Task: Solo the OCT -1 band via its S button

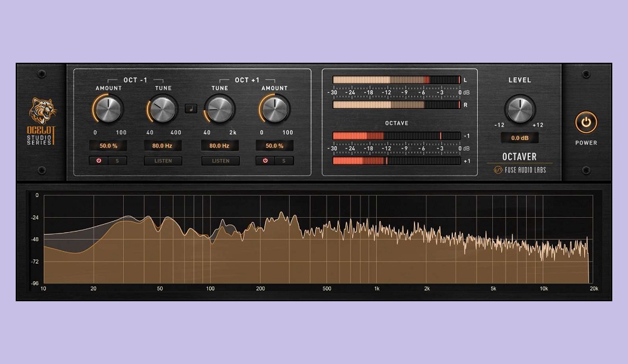Action: click(117, 161)
